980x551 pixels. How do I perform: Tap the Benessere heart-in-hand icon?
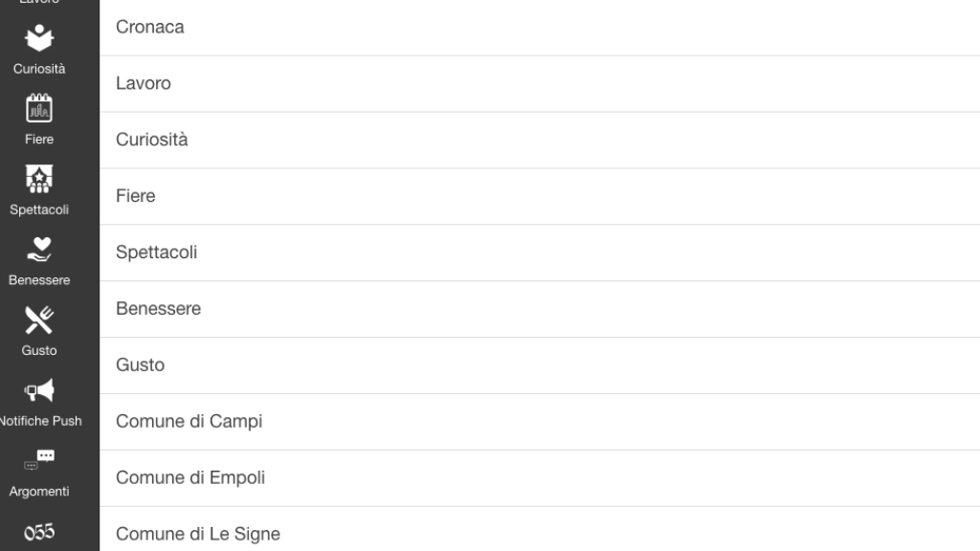pos(38,250)
